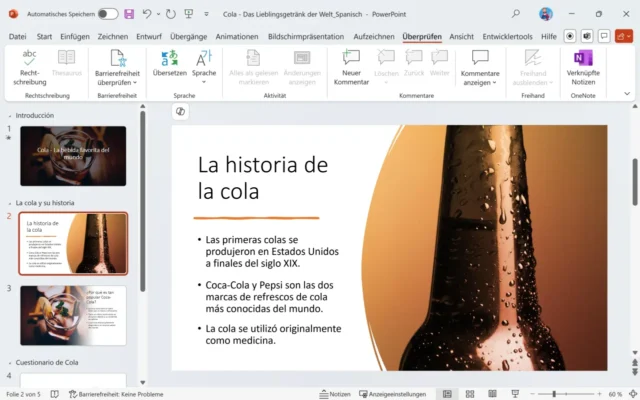Click the Save icon in title bar

point(128,14)
